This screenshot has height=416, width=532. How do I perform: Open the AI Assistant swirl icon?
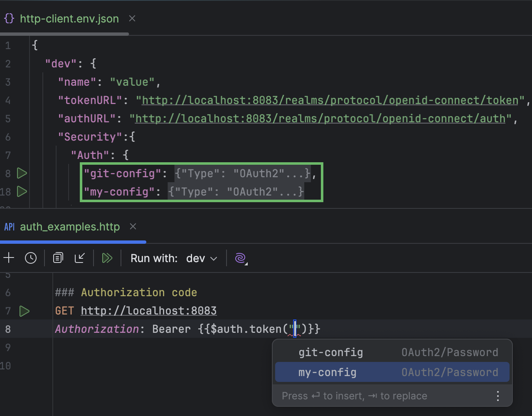tap(240, 258)
